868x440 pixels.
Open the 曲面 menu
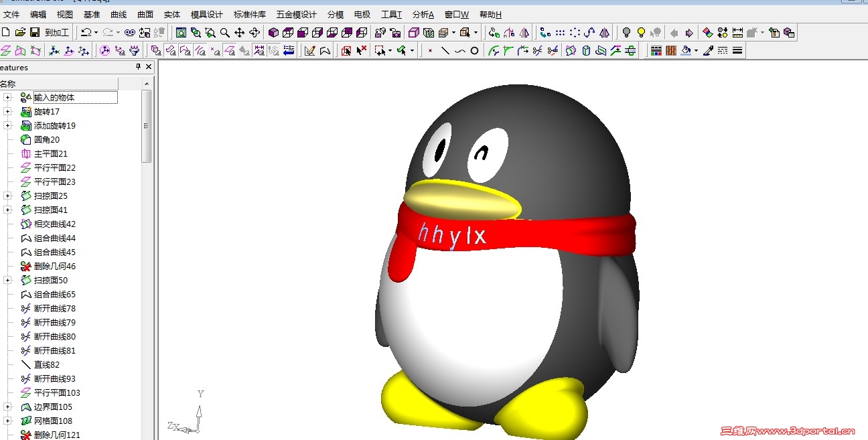pos(145,14)
